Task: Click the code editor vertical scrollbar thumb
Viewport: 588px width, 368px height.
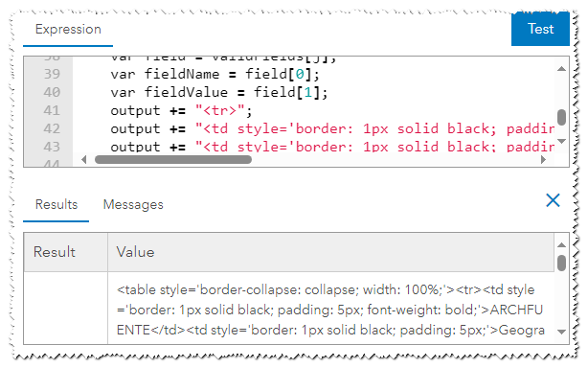Action: point(561,118)
